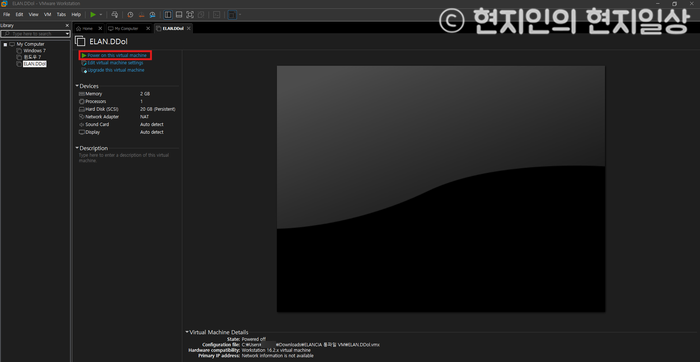Open the Tabs menu
This screenshot has height=362, width=700.
tap(61, 14)
